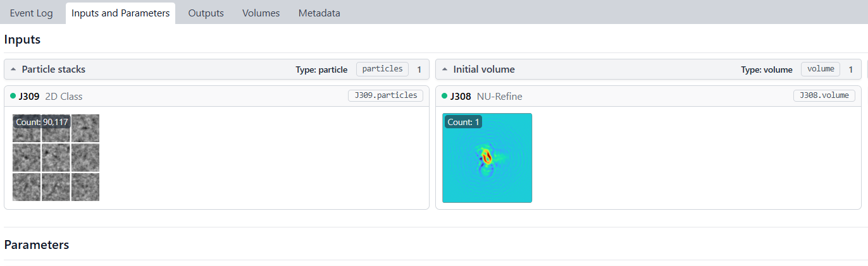The width and height of the screenshot is (868, 266).
Task: Click the J309.particles tag
Action: (x=385, y=95)
